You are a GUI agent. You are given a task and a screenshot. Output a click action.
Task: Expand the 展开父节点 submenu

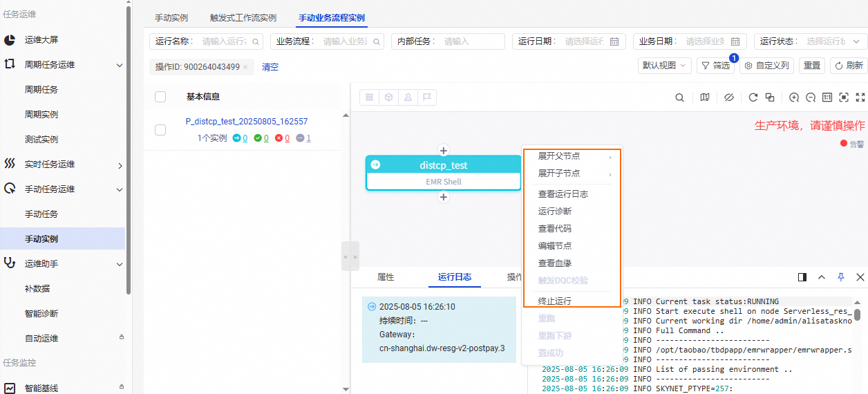[574, 156]
